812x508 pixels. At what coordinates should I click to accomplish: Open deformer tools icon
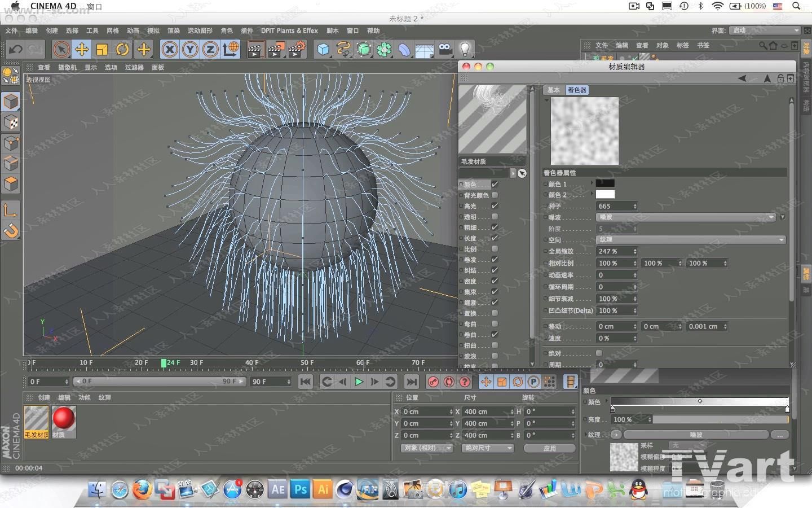[404, 50]
